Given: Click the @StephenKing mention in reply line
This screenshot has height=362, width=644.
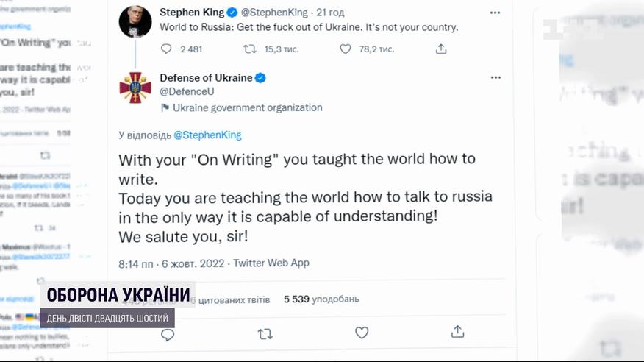Looking at the screenshot, I should (x=207, y=135).
